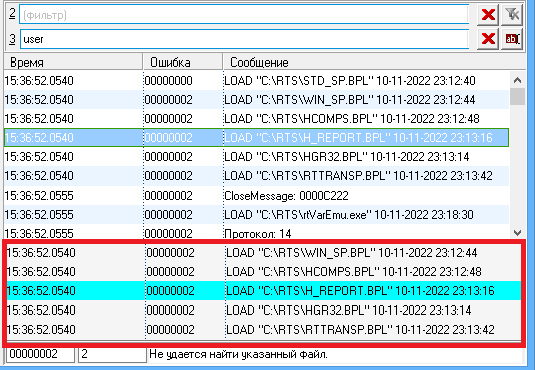The height and width of the screenshot is (370, 535).
Task: Focus the empty "(фильтр)" input field
Action: pos(244,15)
